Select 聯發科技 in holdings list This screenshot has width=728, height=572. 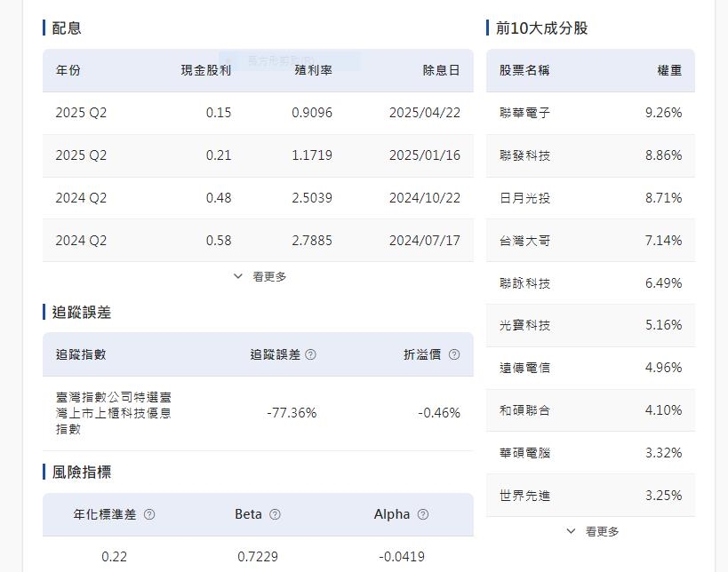(x=525, y=155)
